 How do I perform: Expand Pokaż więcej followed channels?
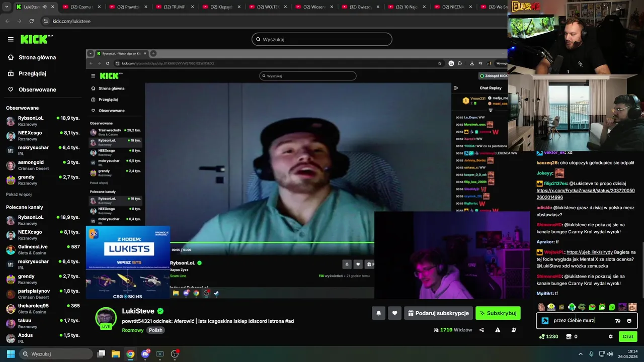(19, 194)
